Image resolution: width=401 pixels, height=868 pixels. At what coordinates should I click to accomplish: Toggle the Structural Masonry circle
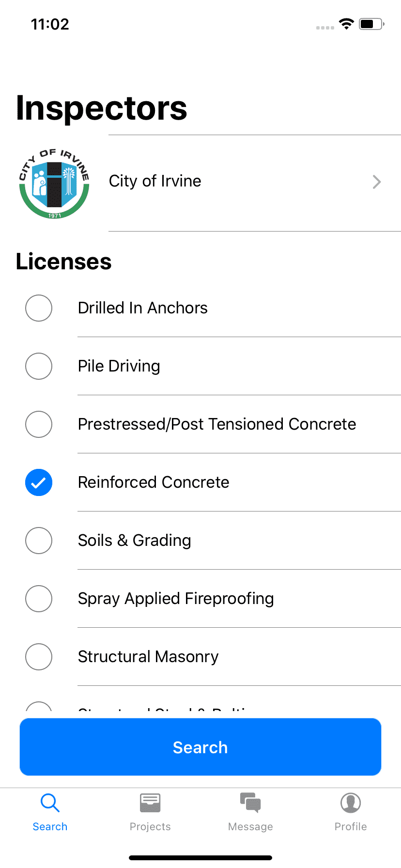[39, 657]
